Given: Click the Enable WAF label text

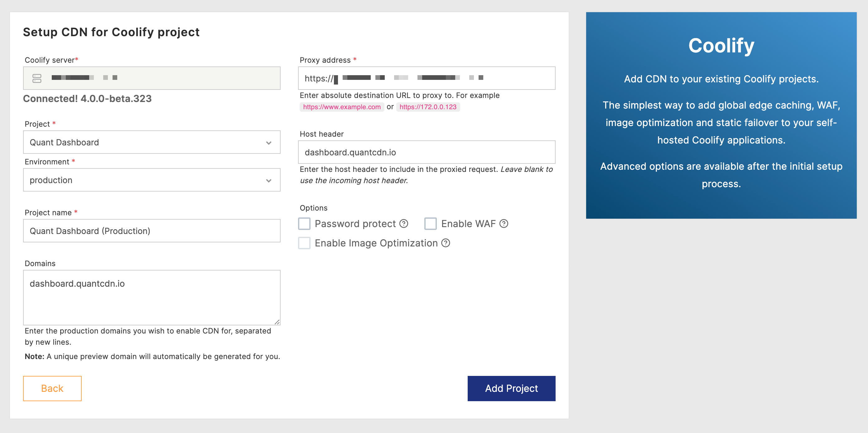Looking at the screenshot, I should pyautogui.click(x=468, y=224).
